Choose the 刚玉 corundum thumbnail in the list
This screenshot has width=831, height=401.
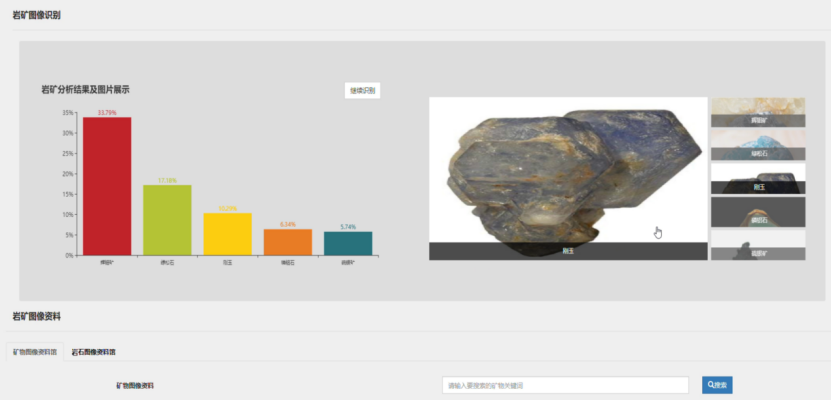click(757, 178)
